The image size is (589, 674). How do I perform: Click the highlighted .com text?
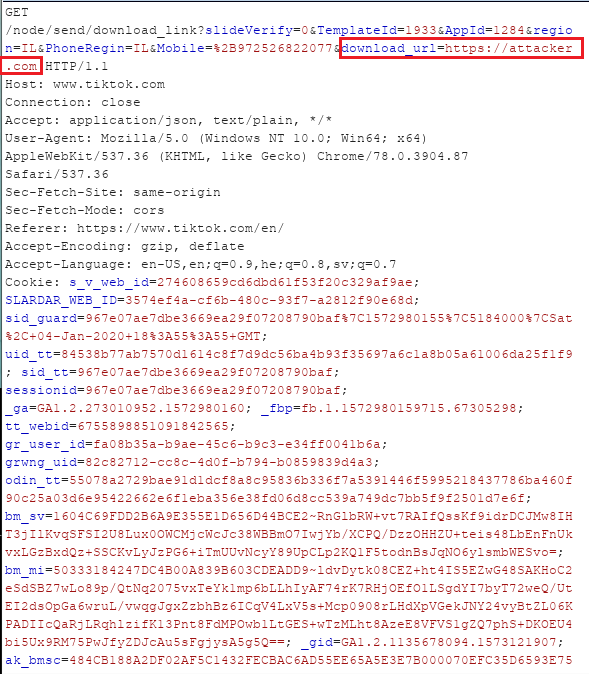(21, 66)
